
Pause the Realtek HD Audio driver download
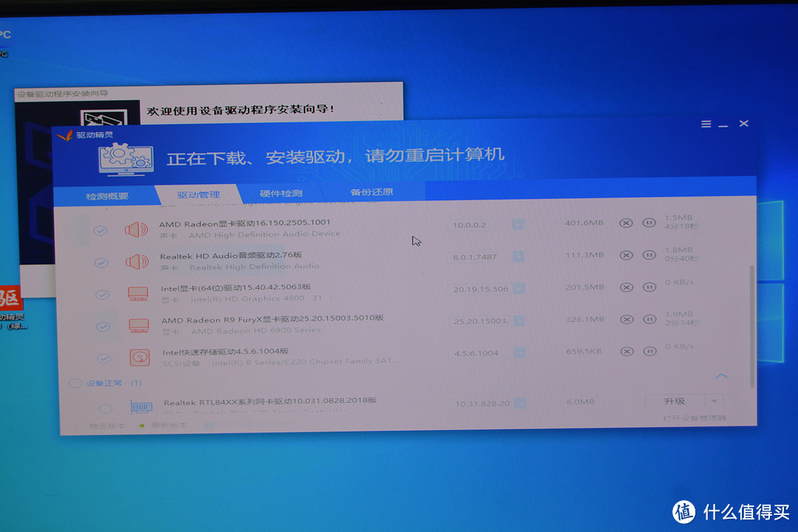click(x=649, y=256)
